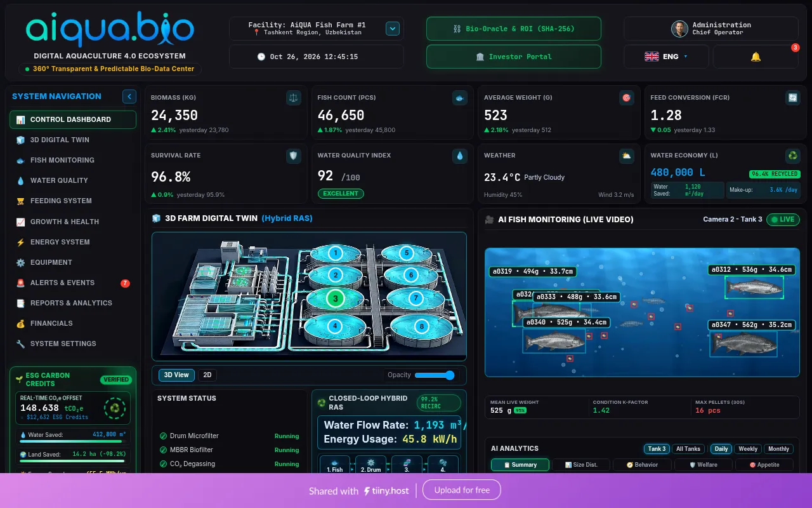Viewport: 812px width, 508px height.
Task: Select tank 1 marker in digital twin
Action: point(336,253)
